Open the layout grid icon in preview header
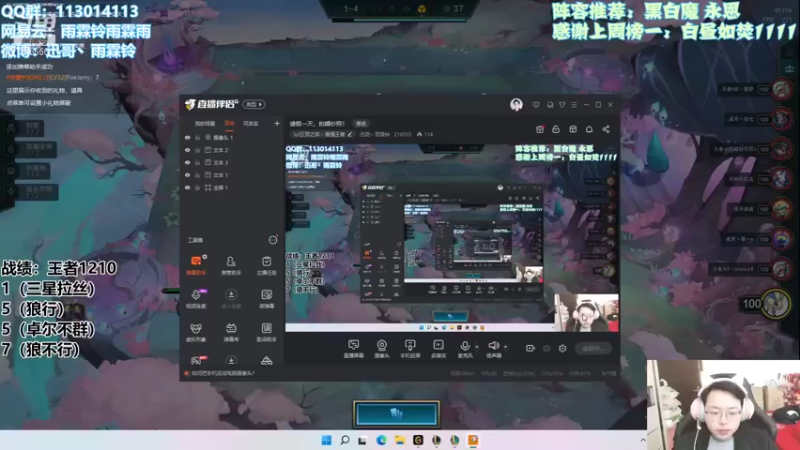This screenshot has height=450, width=800. pos(573,129)
